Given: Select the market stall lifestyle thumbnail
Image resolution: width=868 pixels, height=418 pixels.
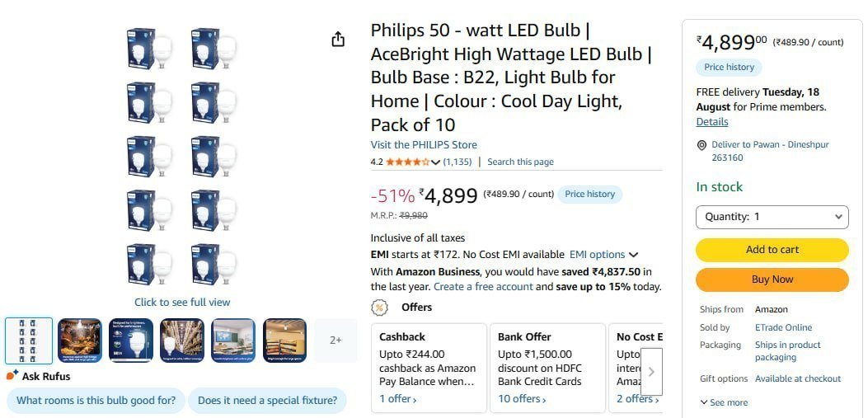Looking at the screenshot, I should coord(80,341).
